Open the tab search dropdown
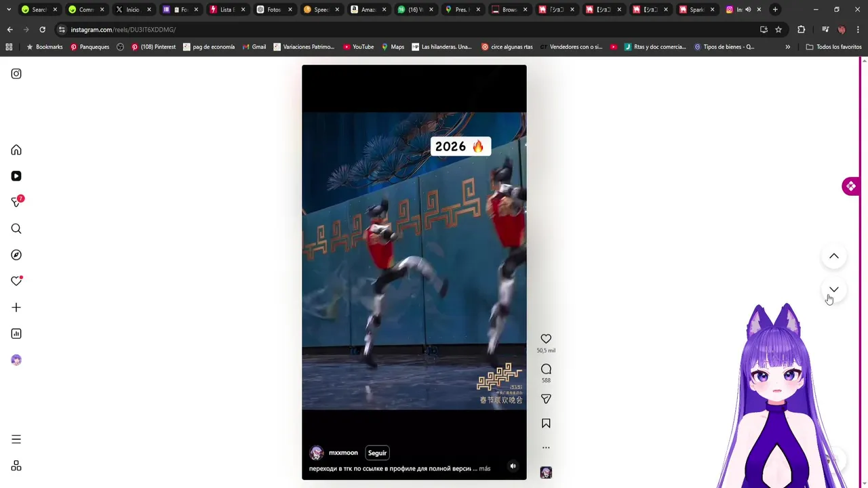Viewport: 868px width, 488px height. (x=8, y=9)
